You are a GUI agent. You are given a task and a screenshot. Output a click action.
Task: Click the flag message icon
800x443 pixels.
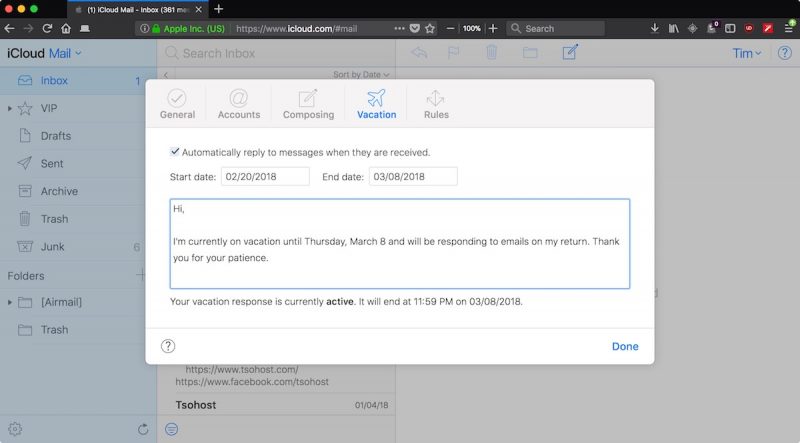tap(453, 52)
